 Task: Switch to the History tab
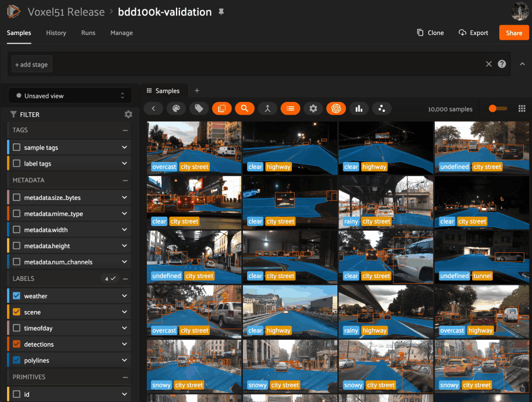[56, 33]
